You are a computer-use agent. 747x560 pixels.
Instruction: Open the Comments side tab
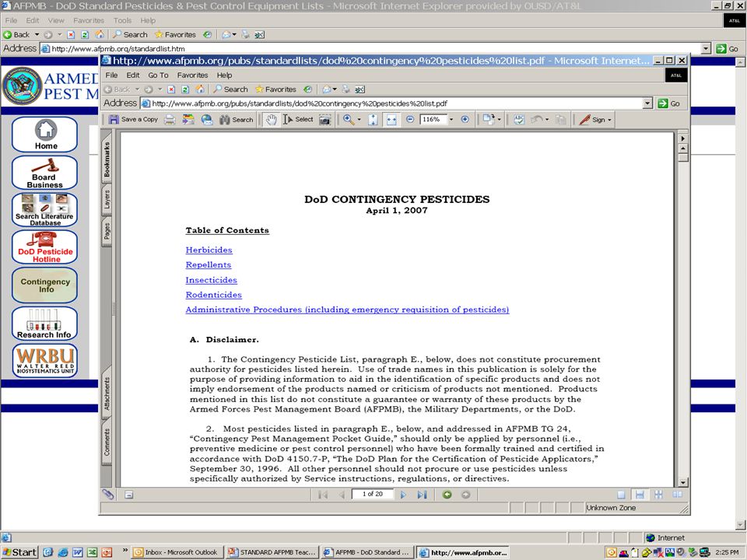click(x=107, y=442)
